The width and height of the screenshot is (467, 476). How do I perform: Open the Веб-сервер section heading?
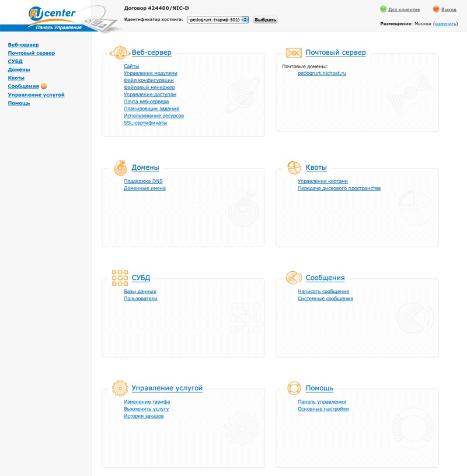151,52
